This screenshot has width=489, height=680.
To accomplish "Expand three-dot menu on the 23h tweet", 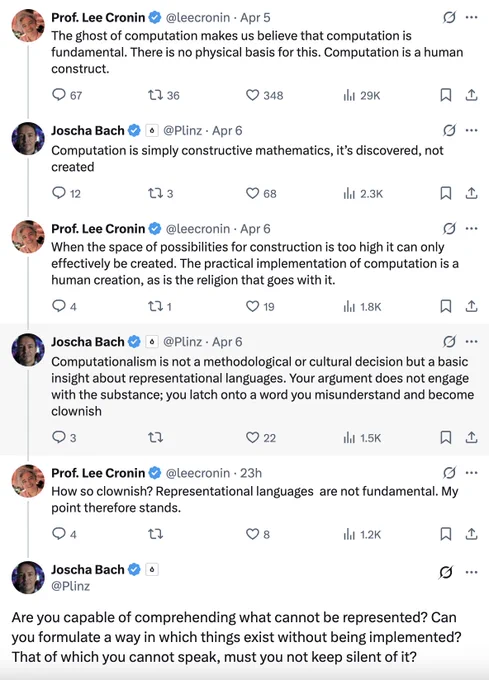I will pyautogui.click(x=472, y=473).
